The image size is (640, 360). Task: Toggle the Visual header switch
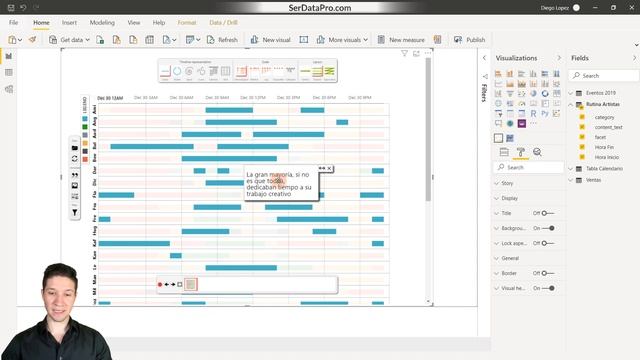tap(548, 288)
